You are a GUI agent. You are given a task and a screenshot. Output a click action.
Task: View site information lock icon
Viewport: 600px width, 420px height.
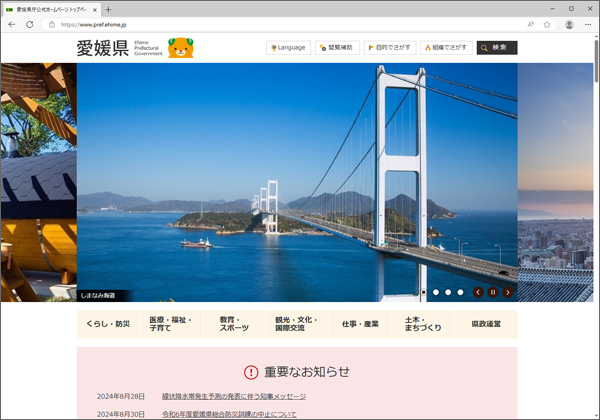52,24
